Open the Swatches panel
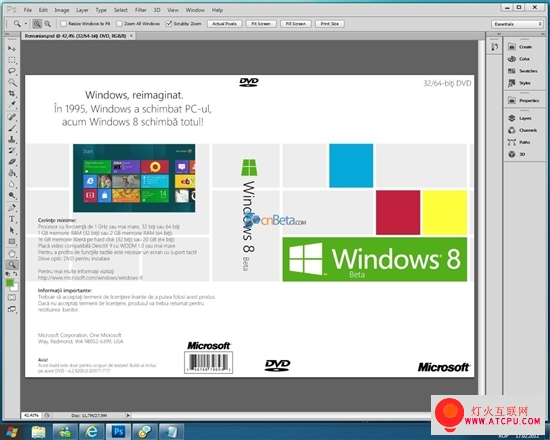Viewport: 550px width, 440px height. (523, 71)
